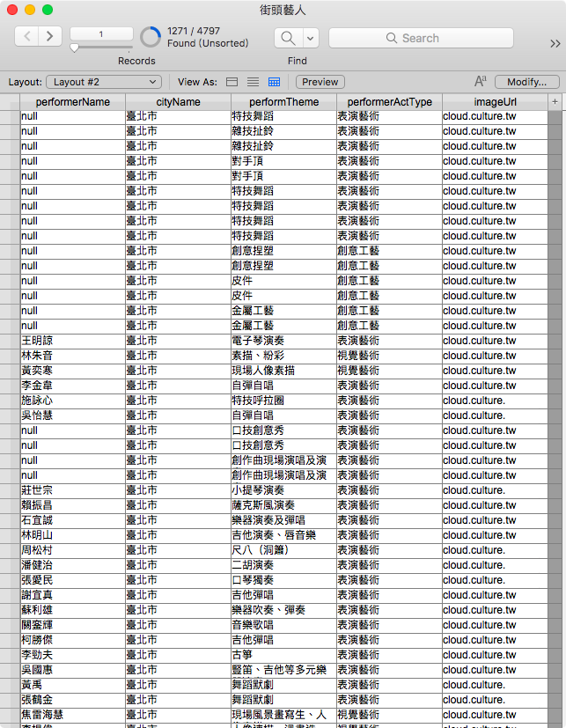Click the name cell 林明山
This screenshot has width=566, height=728.
(x=73, y=535)
